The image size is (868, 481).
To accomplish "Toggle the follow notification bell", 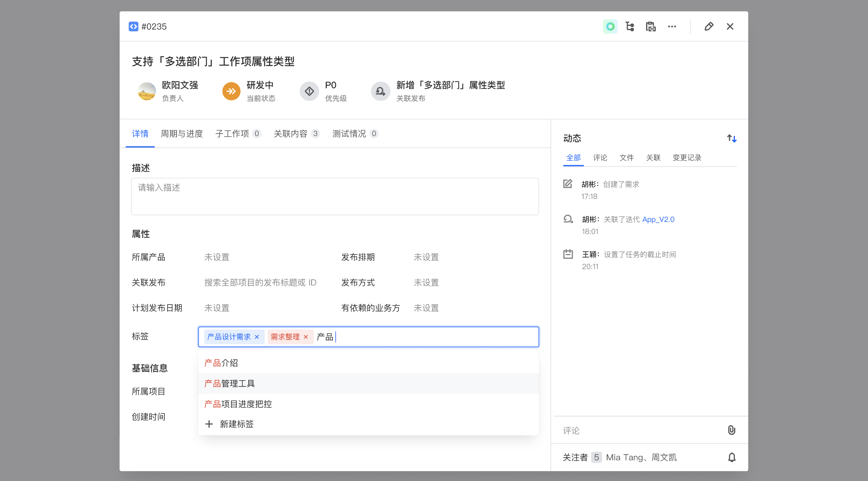I will pos(731,457).
